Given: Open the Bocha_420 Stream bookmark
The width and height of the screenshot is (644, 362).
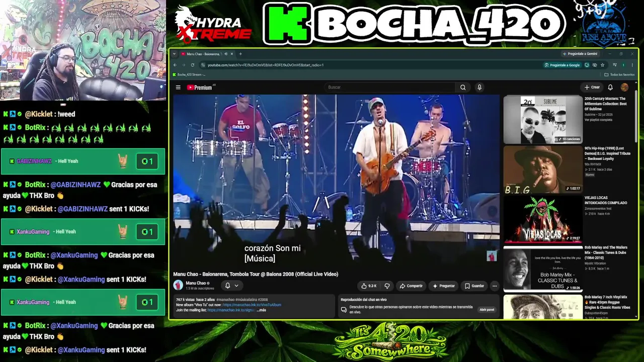Looking at the screenshot, I should point(189,75).
